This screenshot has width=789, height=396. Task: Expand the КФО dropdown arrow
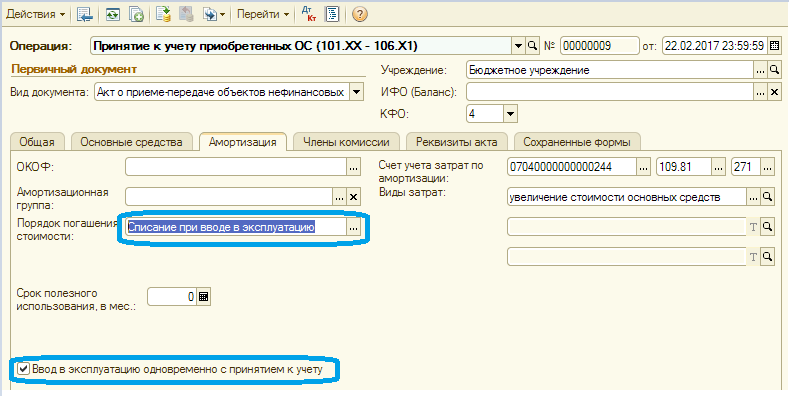pos(511,113)
